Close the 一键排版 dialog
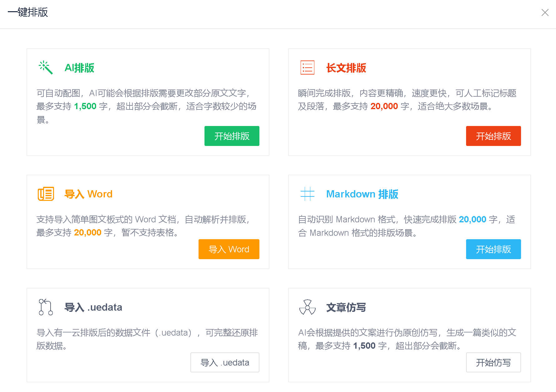 click(x=545, y=12)
